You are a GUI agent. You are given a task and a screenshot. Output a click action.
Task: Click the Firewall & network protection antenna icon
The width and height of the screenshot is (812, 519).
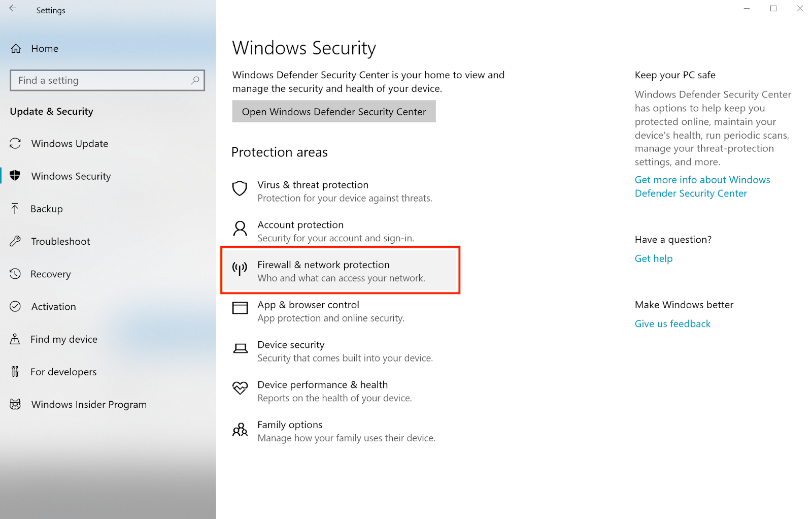coord(240,269)
